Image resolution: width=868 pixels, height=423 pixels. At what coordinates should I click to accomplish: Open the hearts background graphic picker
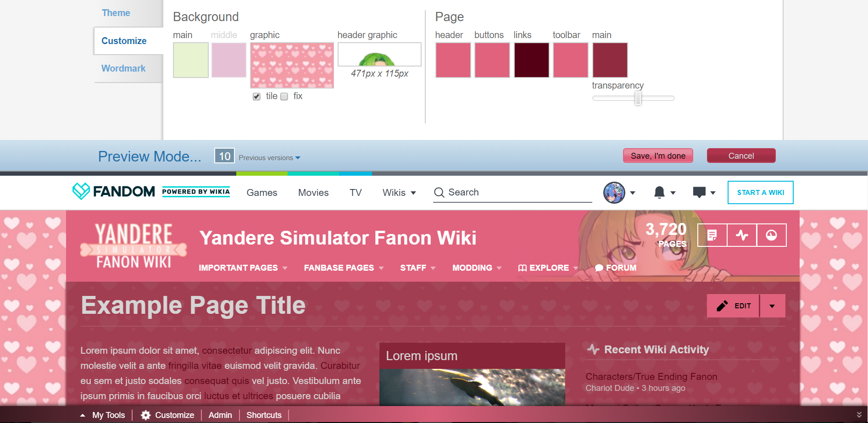(x=292, y=65)
